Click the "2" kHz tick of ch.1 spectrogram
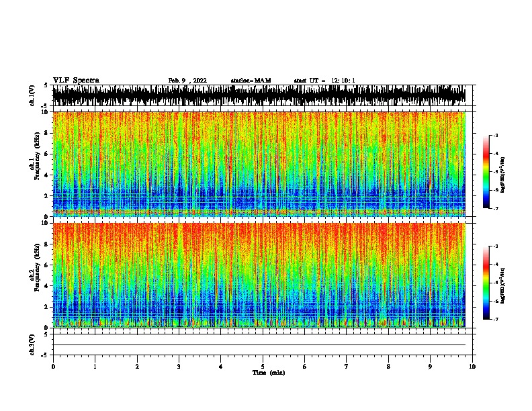532x411 pixels. point(47,195)
